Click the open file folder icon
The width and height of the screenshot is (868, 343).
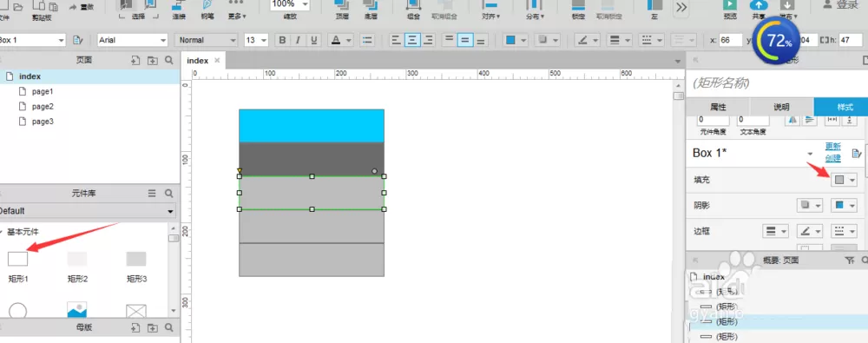pos(17,6)
